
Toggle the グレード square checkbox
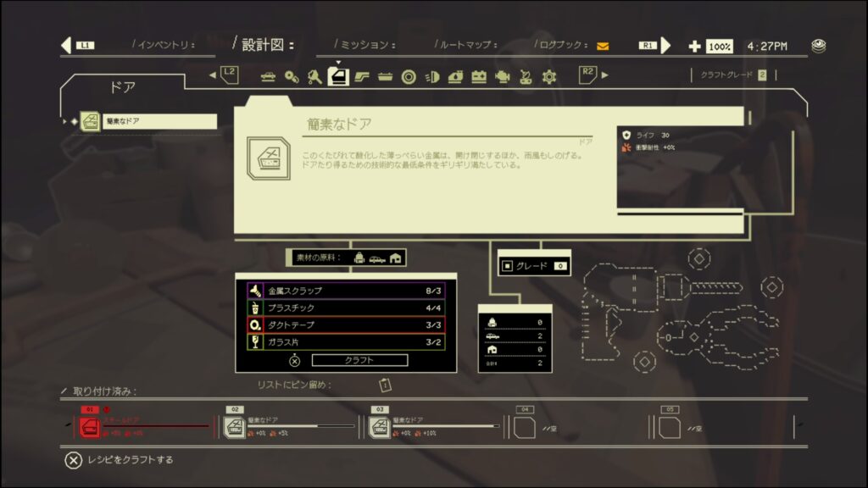(x=507, y=266)
